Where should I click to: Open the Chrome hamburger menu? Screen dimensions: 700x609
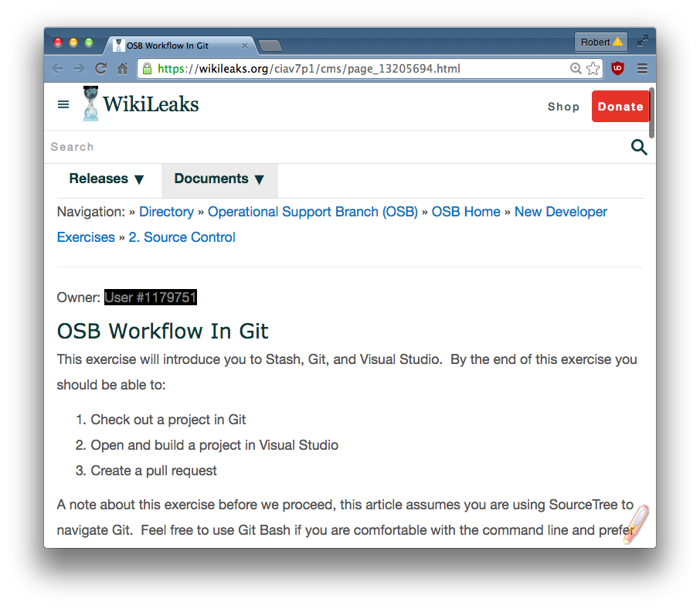pos(642,68)
